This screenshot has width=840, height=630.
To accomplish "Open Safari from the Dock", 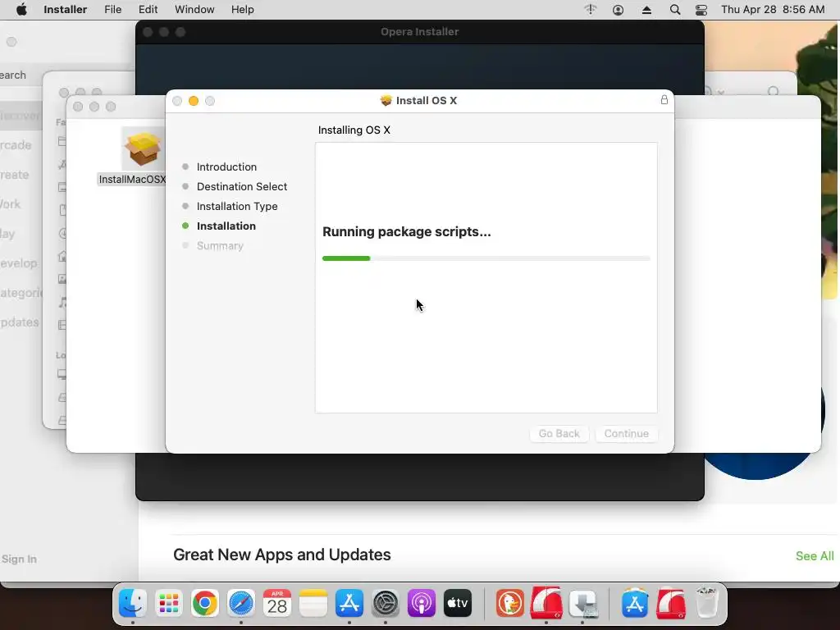I will tap(241, 603).
